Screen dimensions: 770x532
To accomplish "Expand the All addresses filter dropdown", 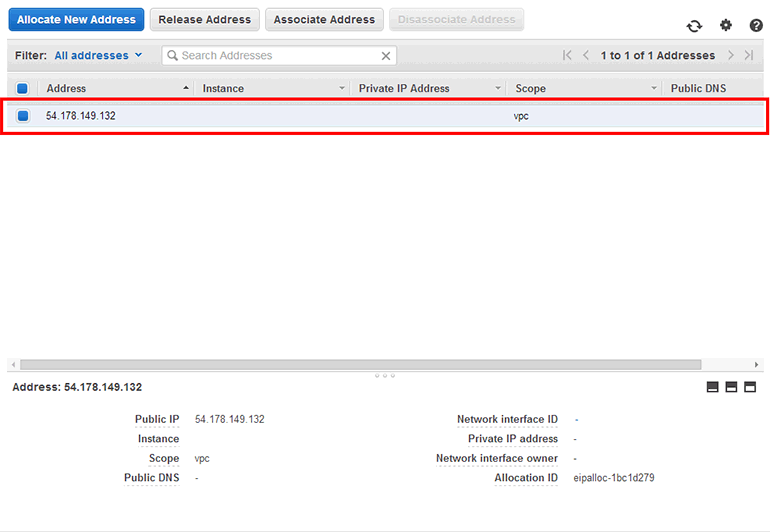I will click(x=98, y=56).
